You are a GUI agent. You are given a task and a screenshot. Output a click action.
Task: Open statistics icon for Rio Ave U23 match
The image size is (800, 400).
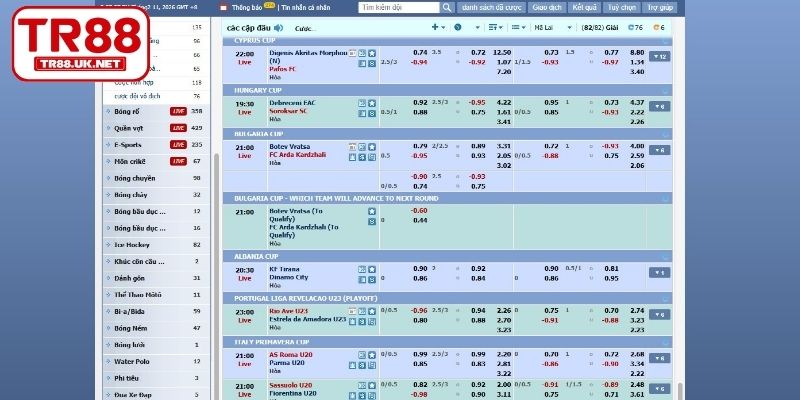pyautogui.click(x=362, y=311)
